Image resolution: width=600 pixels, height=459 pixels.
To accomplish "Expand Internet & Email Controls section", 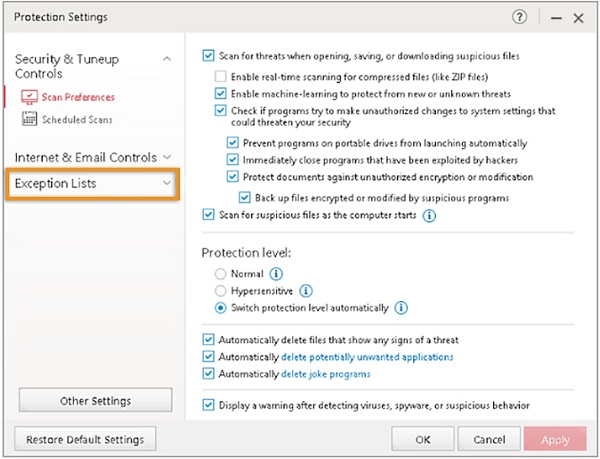I will tap(92, 157).
